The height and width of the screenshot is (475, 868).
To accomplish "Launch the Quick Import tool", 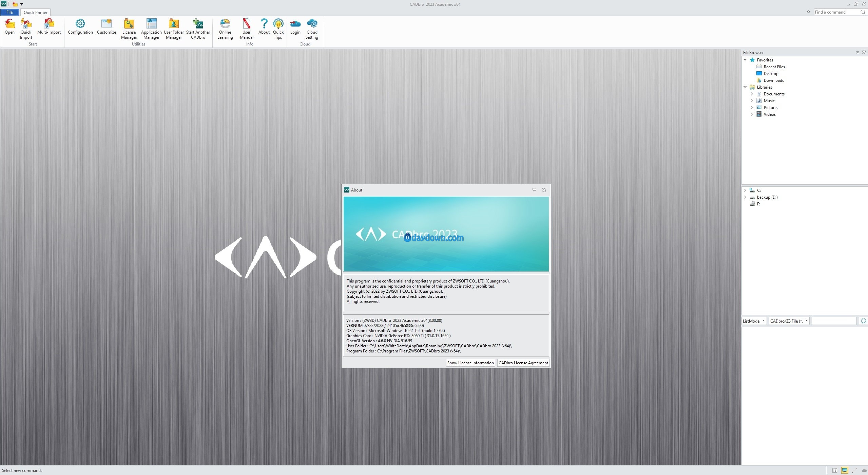I will click(x=26, y=29).
